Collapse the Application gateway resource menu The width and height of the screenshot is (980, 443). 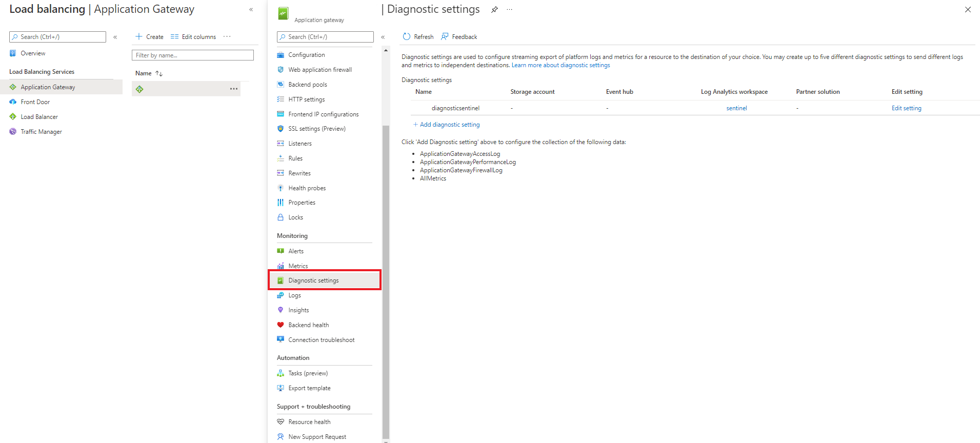pyautogui.click(x=383, y=37)
